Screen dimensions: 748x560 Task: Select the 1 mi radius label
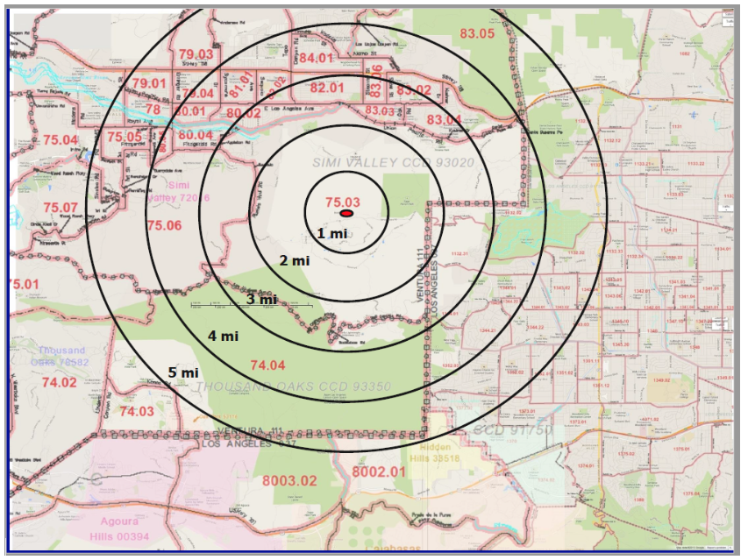click(x=331, y=234)
